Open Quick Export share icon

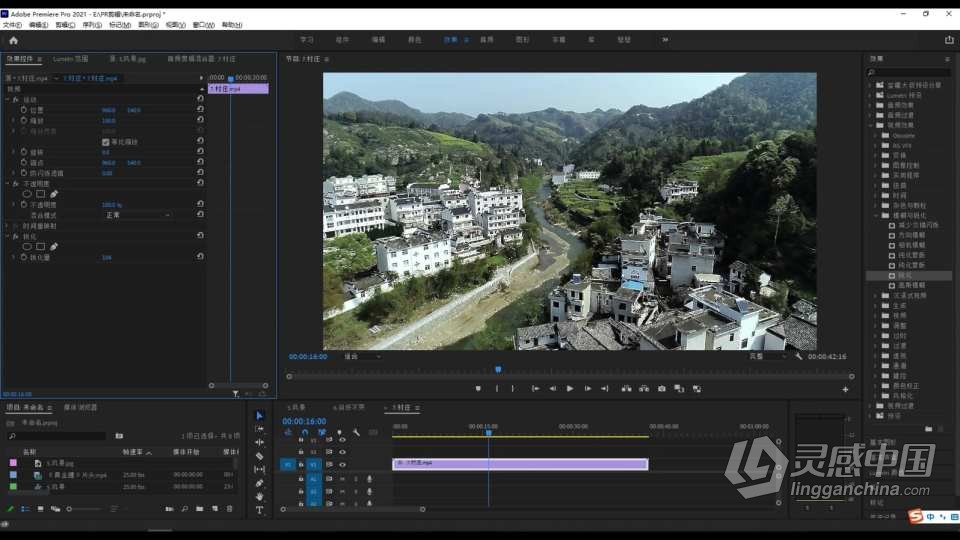coord(949,40)
